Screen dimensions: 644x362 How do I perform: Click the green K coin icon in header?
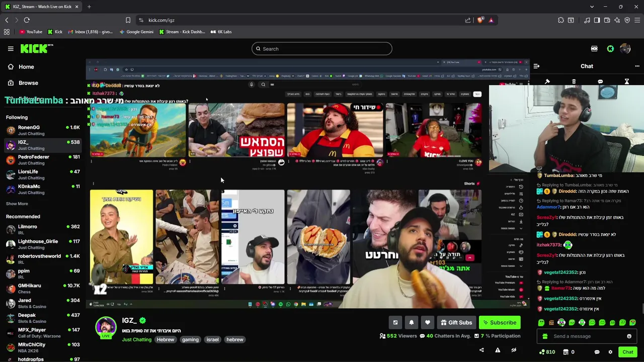(x=610, y=49)
